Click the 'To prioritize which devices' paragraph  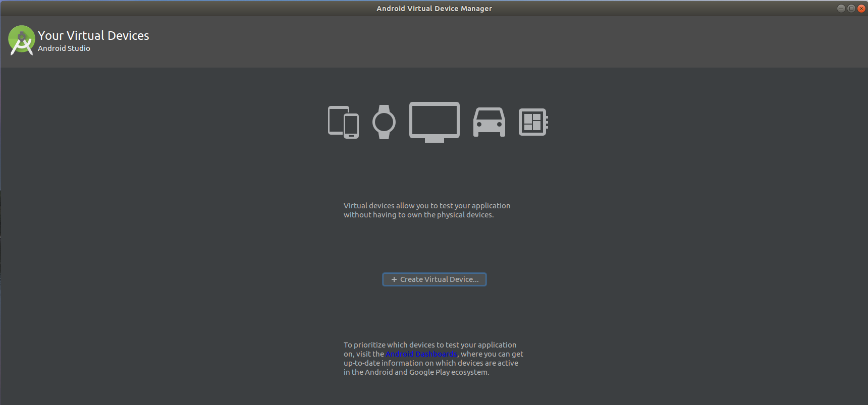(x=433, y=359)
